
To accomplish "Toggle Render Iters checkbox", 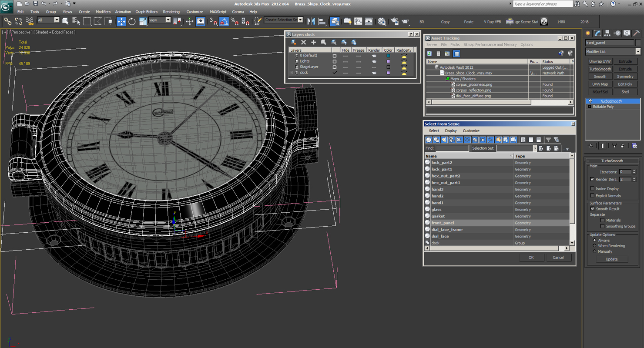I will coord(592,179).
